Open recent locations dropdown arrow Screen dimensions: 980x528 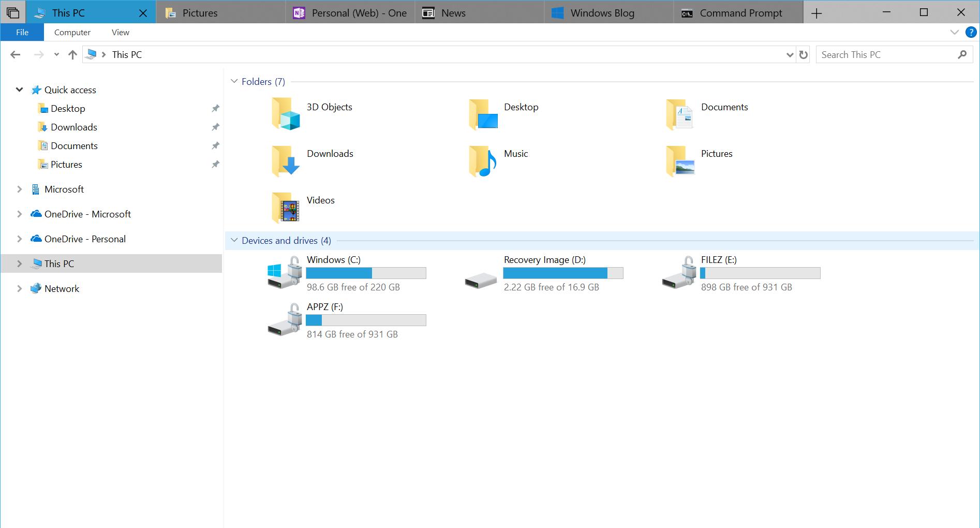(56, 54)
